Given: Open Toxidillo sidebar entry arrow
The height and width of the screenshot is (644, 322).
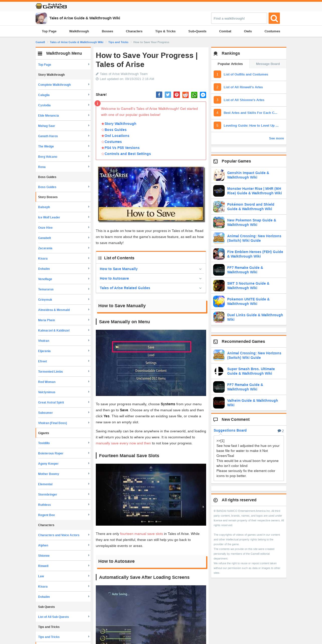Looking at the screenshot, I should [x=89, y=443].
